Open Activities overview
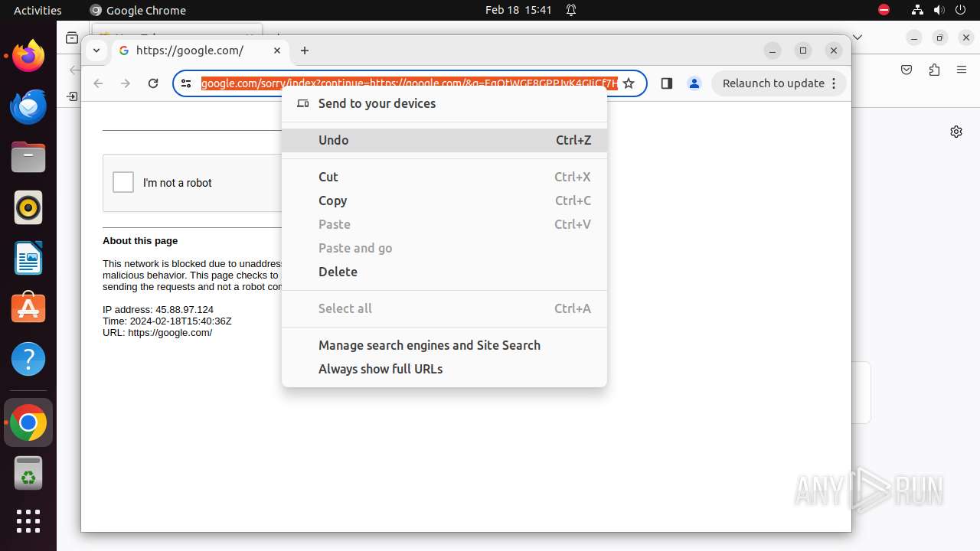The image size is (980, 551). [x=38, y=10]
